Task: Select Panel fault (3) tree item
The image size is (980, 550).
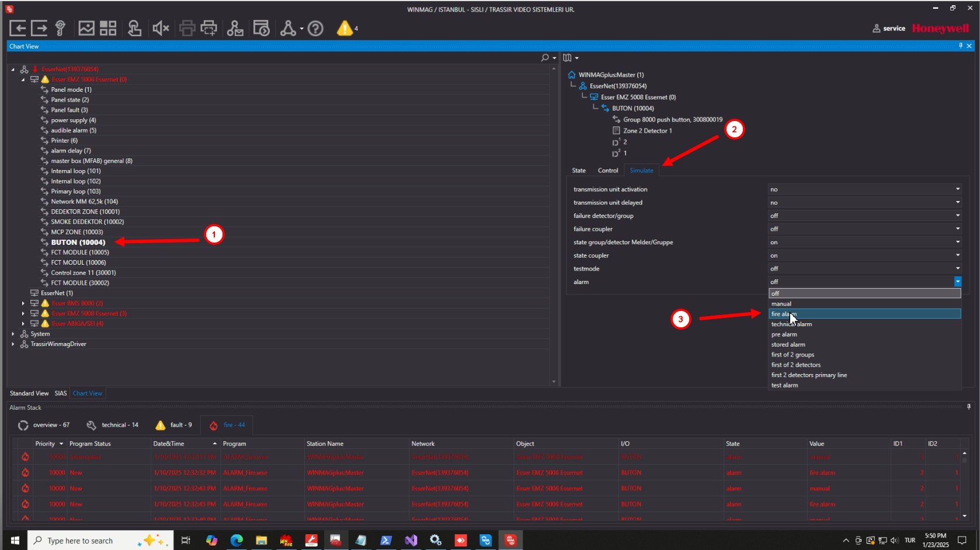Action: (69, 110)
